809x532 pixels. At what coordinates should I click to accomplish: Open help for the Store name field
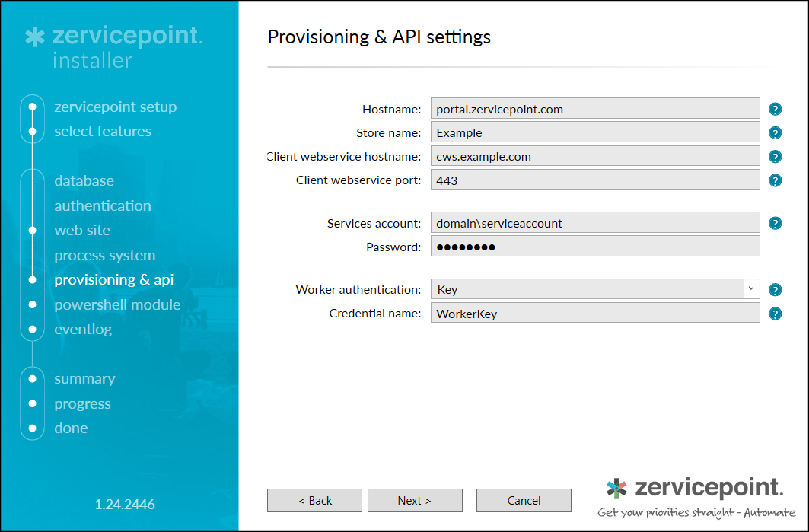(x=775, y=132)
